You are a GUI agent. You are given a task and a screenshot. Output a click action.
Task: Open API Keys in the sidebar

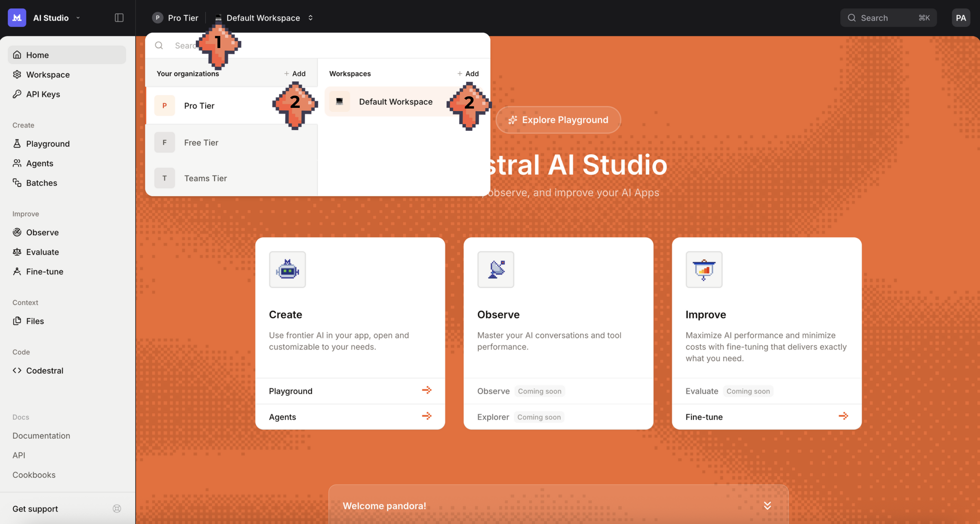[x=43, y=94]
